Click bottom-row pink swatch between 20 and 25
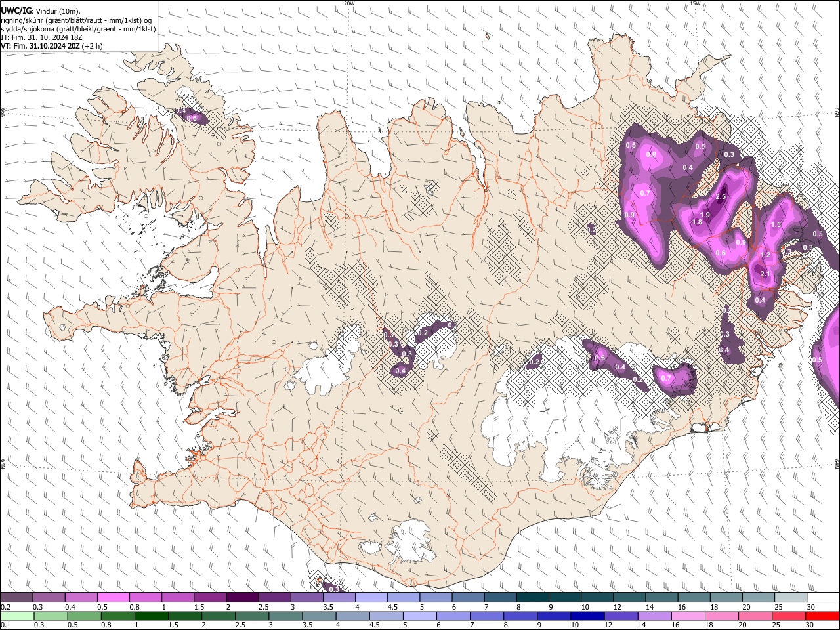 (x=756, y=616)
